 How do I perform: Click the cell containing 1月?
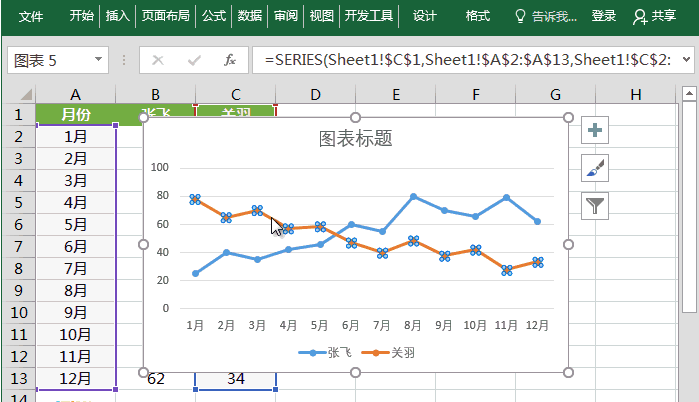[x=75, y=137]
